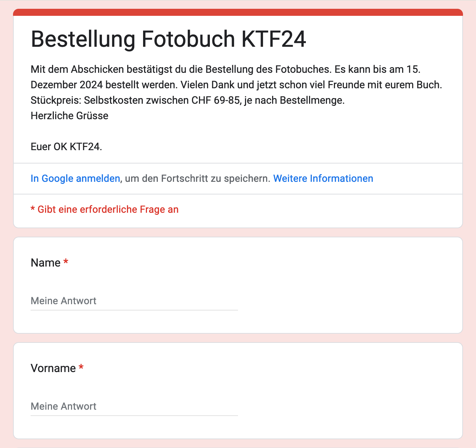The height and width of the screenshot is (448, 476).
Task: Click the underline below the Vorname answer field
Action: [134, 416]
